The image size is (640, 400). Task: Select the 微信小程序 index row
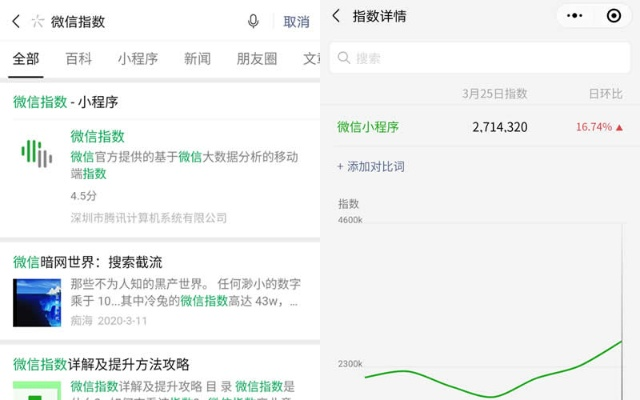(480, 127)
